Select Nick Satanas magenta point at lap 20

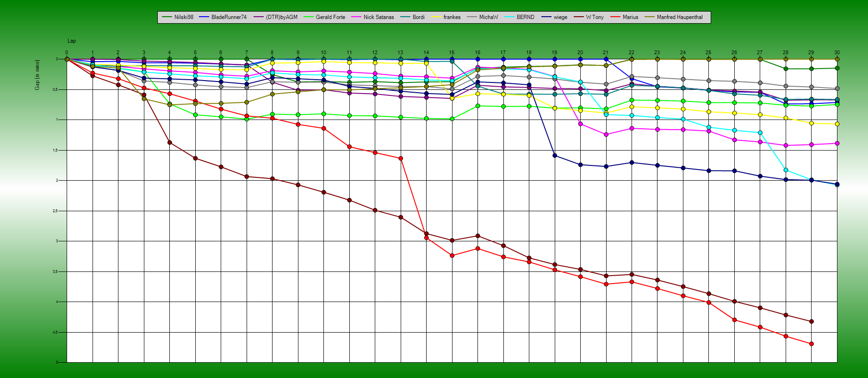click(x=580, y=124)
